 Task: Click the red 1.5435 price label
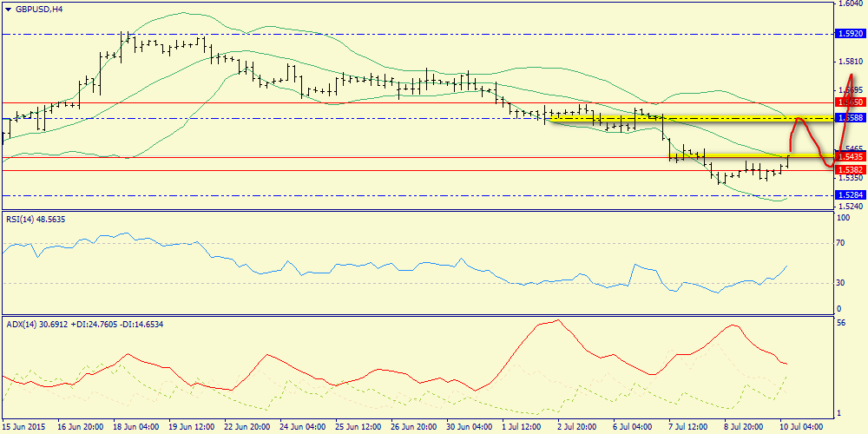point(850,157)
